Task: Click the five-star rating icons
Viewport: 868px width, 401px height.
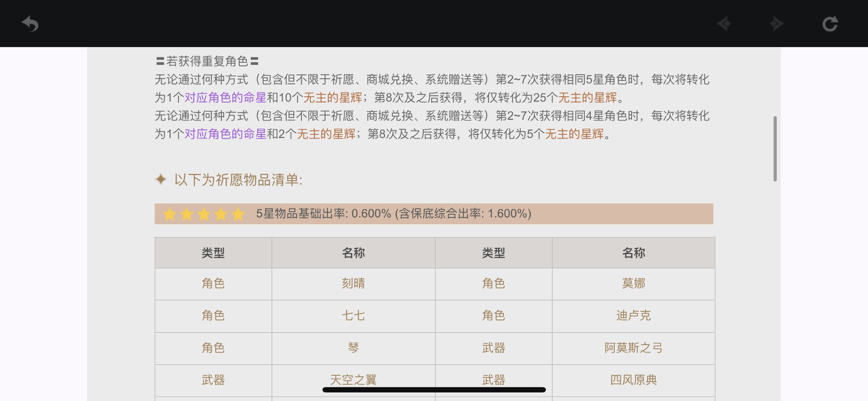Action: [x=204, y=214]
